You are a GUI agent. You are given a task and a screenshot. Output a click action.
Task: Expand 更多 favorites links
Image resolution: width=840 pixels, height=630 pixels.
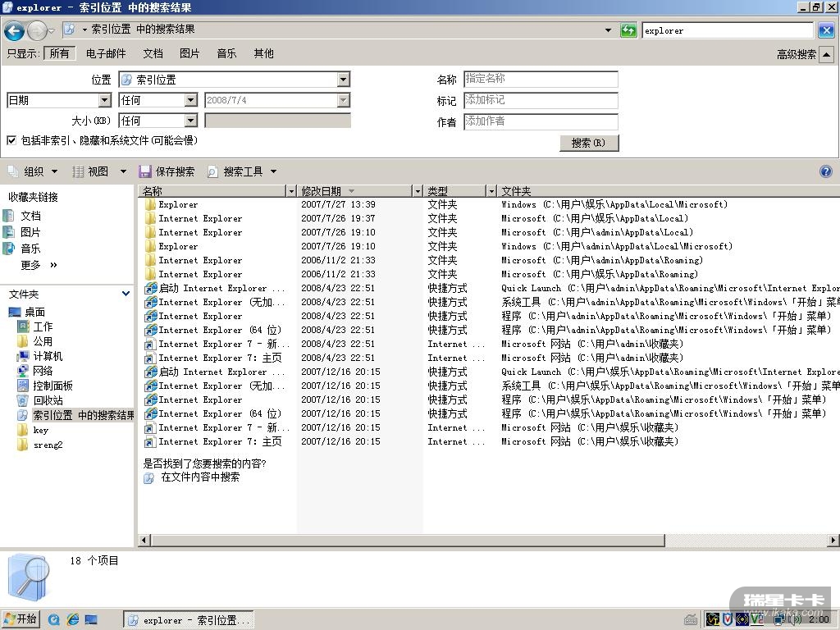[39, 265]
